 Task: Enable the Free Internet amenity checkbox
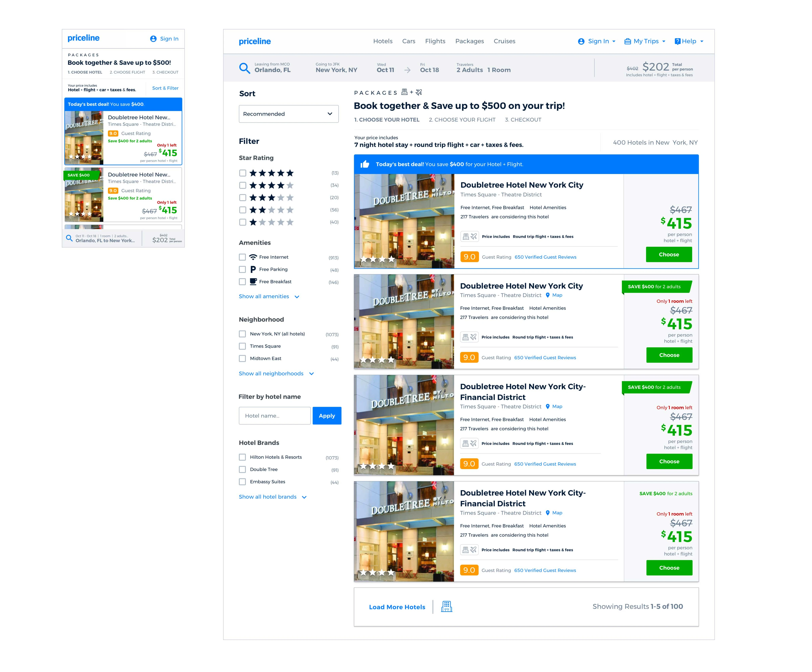[242, 257]
